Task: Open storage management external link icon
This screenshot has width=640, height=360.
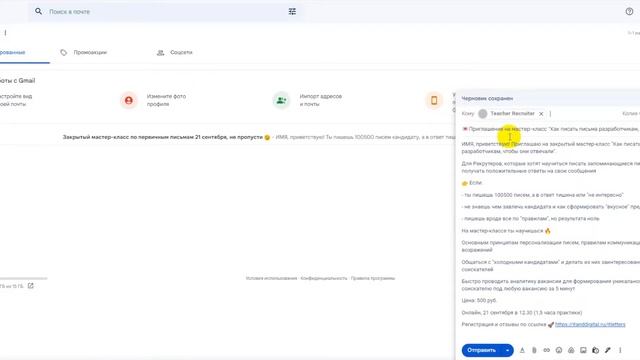Action: coord(31,286)
